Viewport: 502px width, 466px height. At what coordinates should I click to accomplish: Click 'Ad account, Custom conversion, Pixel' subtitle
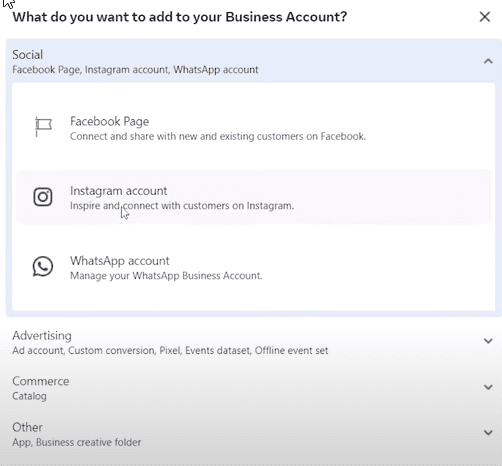pyautogui.click(x=170, y=350)
